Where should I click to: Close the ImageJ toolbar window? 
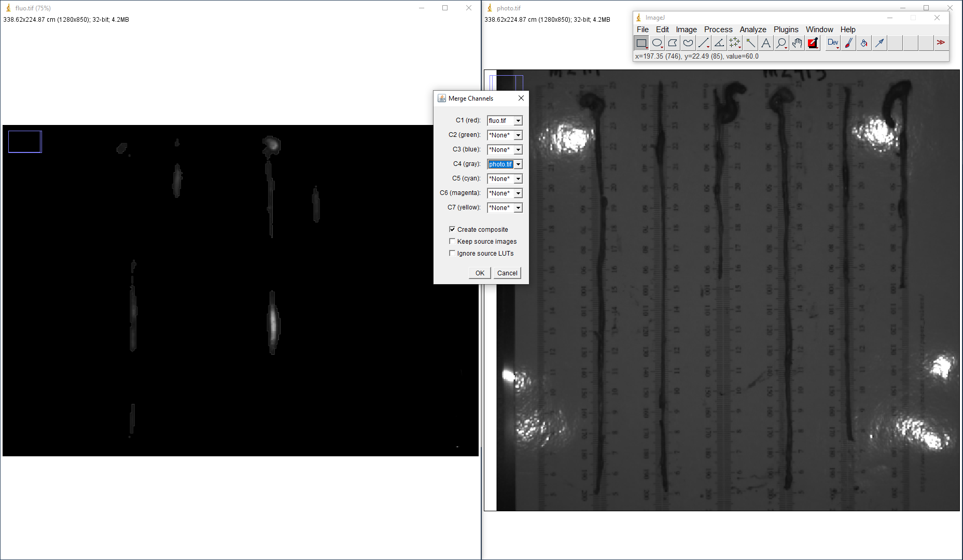pos(937,18)
